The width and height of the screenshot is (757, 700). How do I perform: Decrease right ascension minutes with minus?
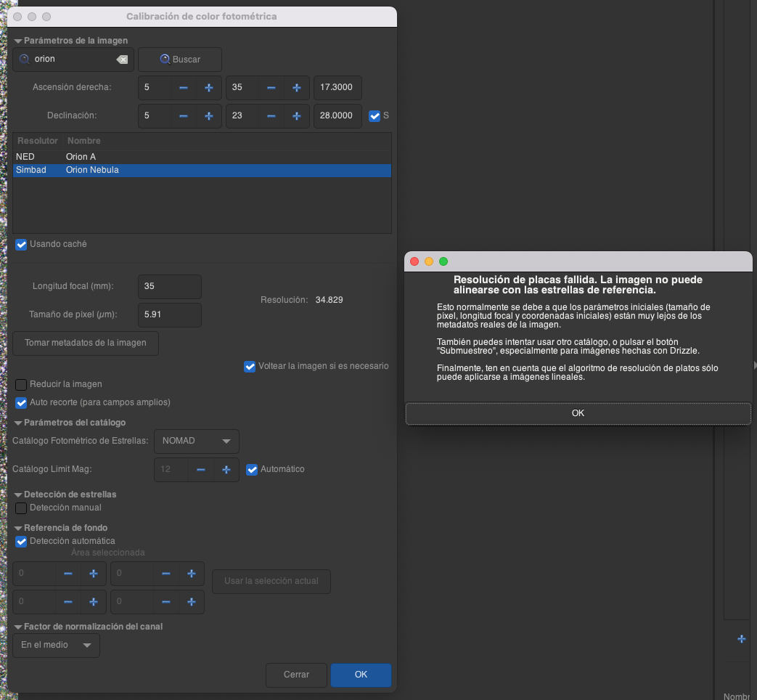(x=271, y=88)
